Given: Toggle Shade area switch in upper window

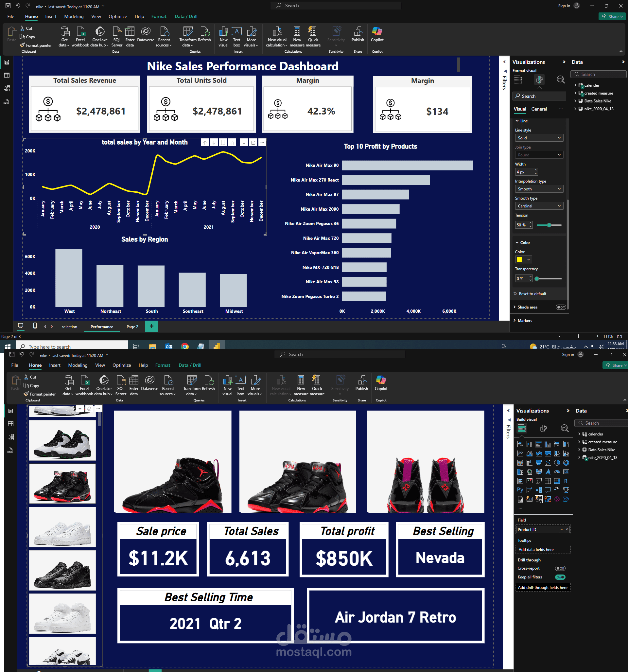Looking at the screenshot, I should [561, 307].
